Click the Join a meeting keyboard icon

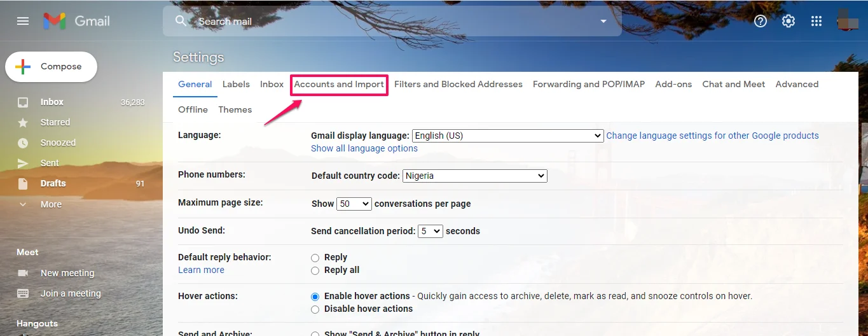tap(23, 293)
